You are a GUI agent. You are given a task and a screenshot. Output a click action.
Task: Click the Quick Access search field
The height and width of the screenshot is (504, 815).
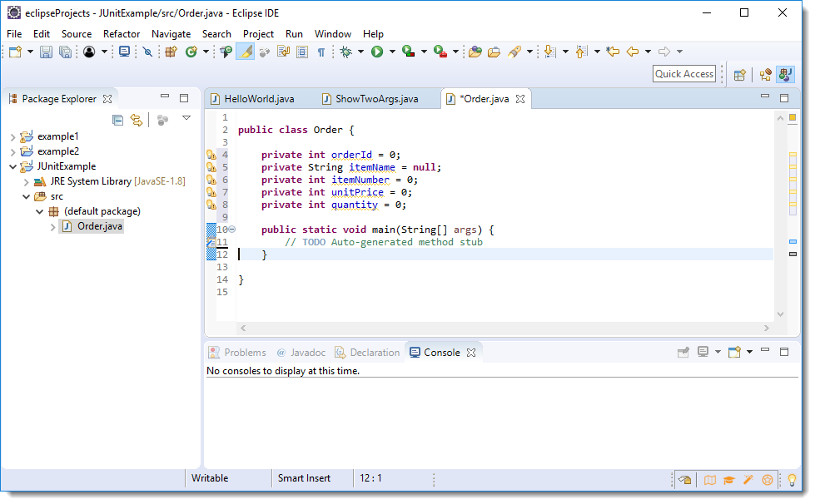point(684,74)
